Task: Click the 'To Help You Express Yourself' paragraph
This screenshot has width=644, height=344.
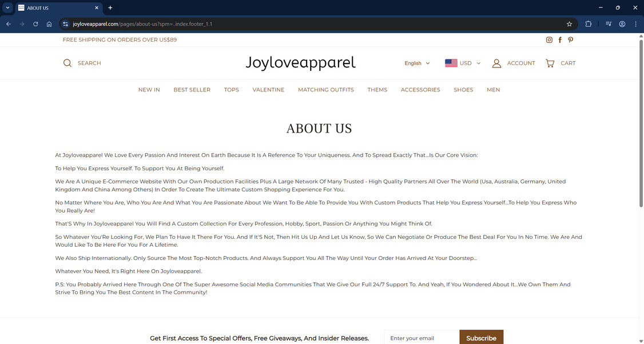Action: tap(140, 169)
